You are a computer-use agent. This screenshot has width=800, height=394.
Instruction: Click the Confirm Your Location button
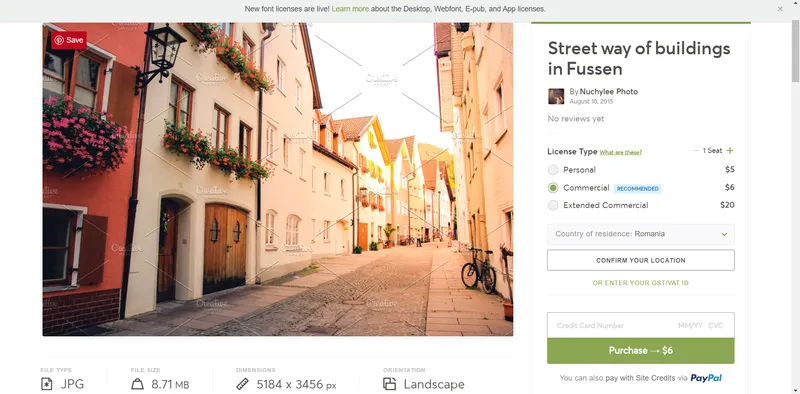pos(641,260)
